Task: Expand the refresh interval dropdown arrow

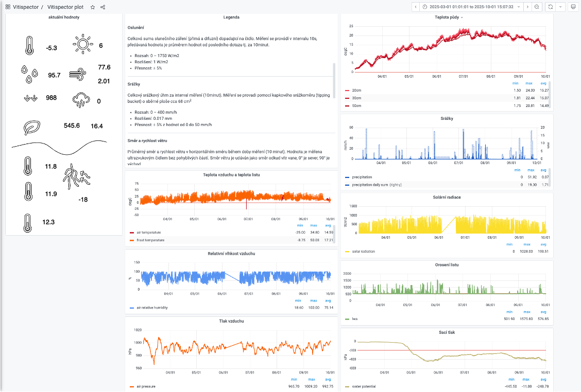Action: pyautogui.click(x=560, y=7)
